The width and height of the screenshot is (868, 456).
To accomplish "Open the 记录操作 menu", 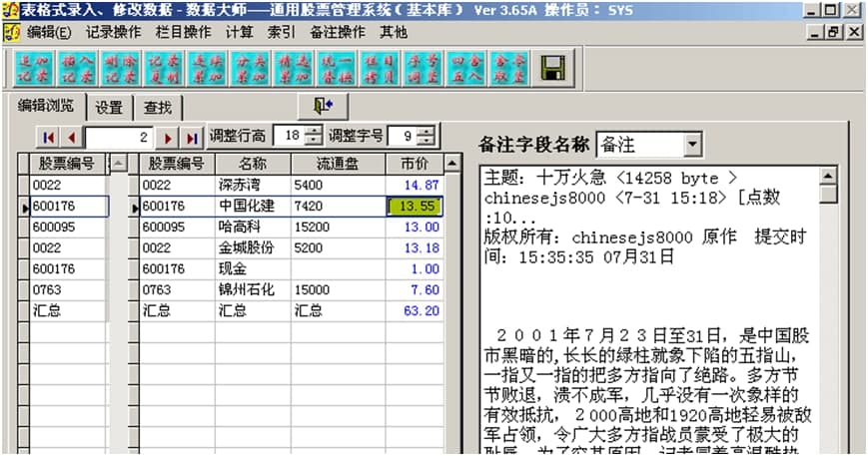I will (113, 32).
